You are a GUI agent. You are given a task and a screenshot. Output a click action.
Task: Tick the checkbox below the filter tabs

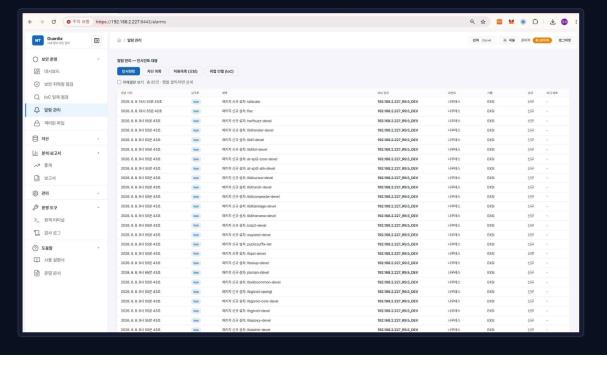pos(119,82)
